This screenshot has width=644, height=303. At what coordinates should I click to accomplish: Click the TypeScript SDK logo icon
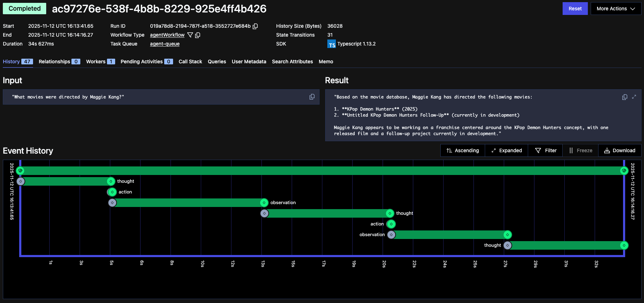332,44
